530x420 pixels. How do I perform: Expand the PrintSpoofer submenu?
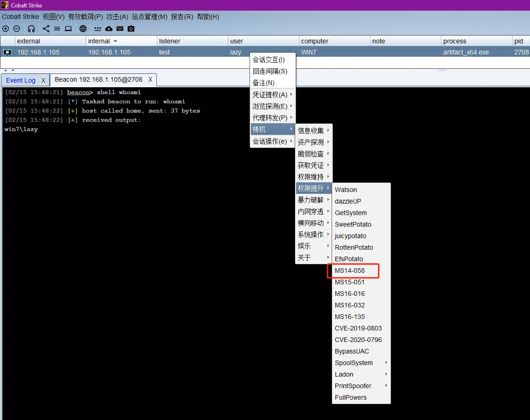coord(361,386)
